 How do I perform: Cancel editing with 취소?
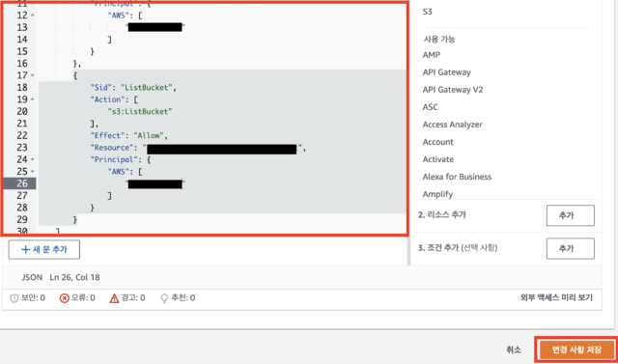pyautogui.click(x=514, y=350)
